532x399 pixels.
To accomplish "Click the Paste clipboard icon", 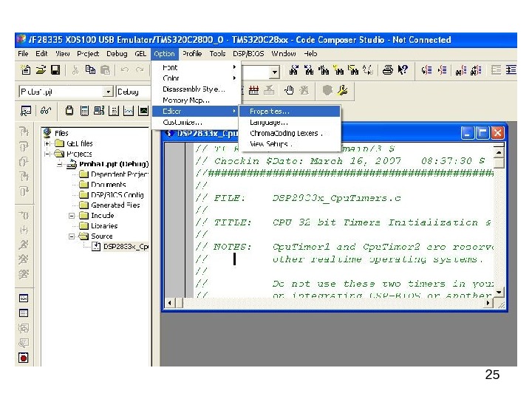I will pos(106,70).
